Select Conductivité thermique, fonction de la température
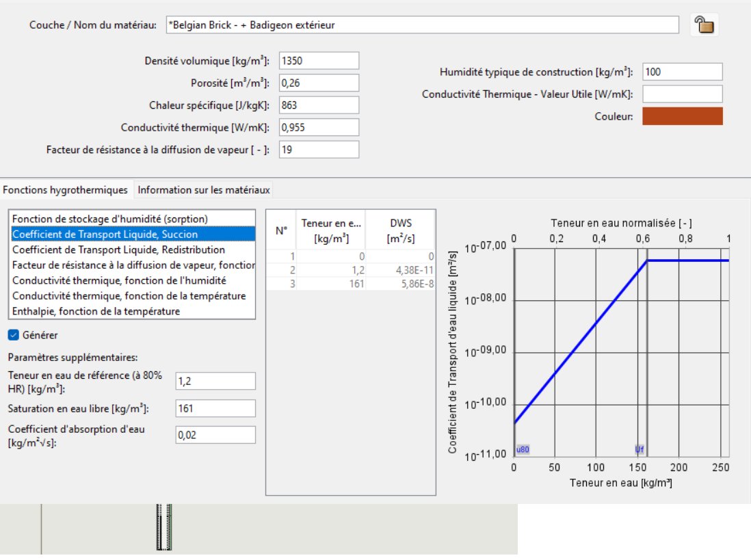751x560 pixels. pyautogui.click(x=129, y=296)
